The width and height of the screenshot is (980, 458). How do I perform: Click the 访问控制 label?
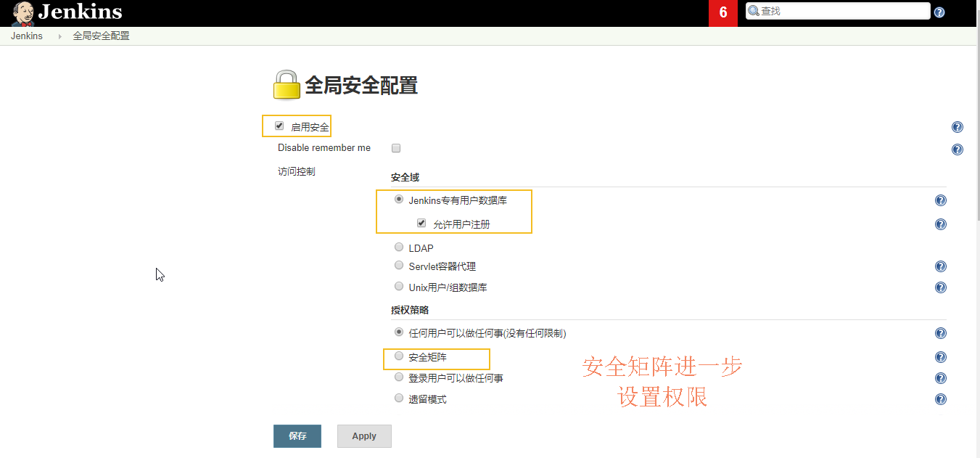(297, 172)
